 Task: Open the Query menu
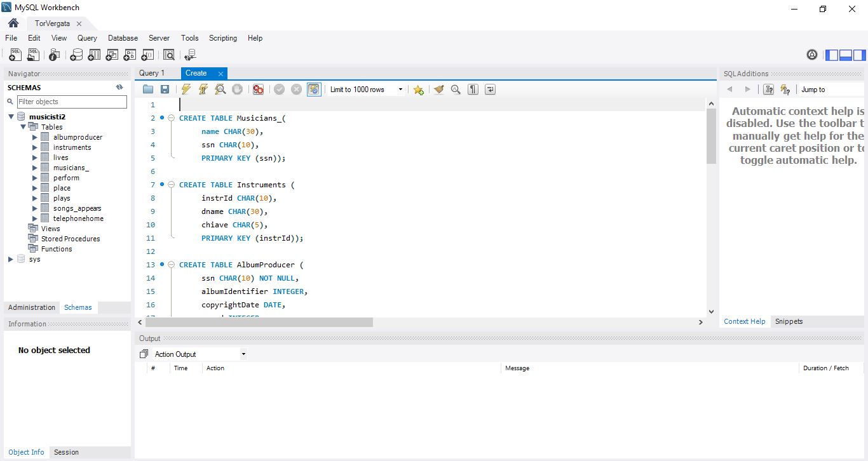[86, 37]
